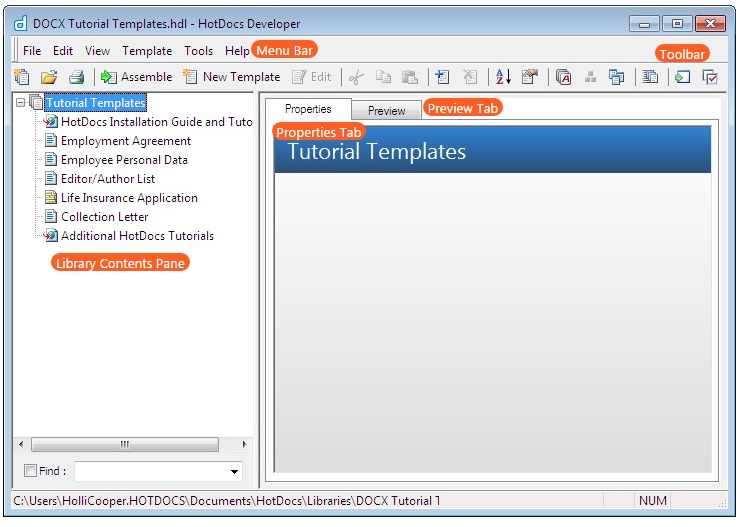Click the grayed Edit toolbar button
The image size is (741, 527).
point(311,77)
